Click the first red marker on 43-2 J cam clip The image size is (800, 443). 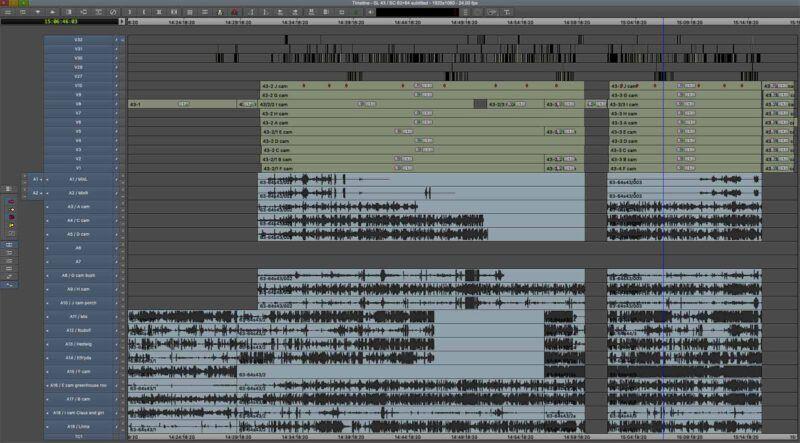(304, 85)
